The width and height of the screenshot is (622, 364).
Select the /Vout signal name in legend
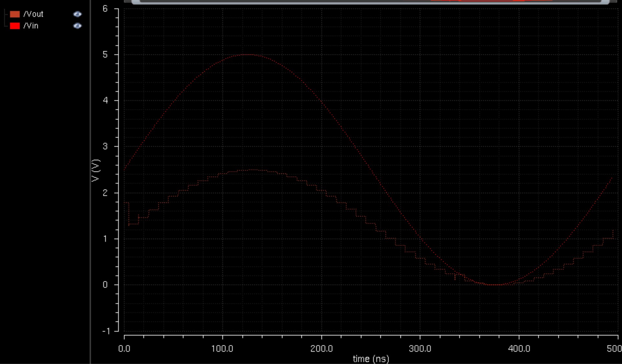[x=33, y=14]
